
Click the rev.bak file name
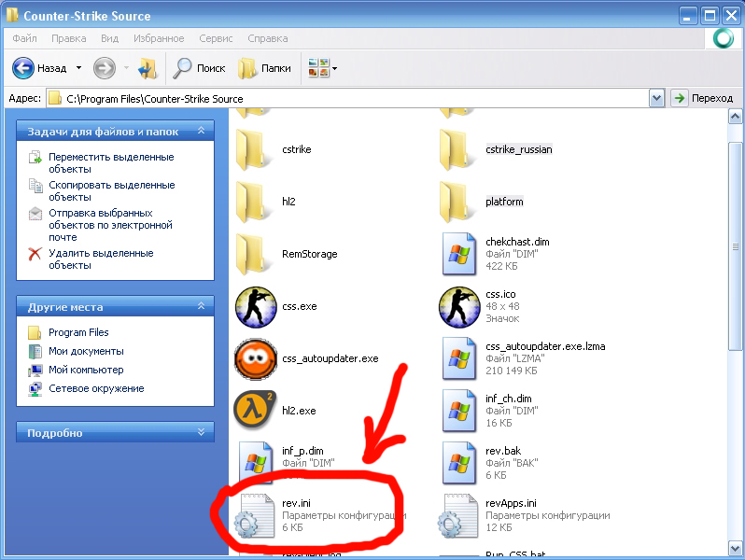click(x=503, y=451)
